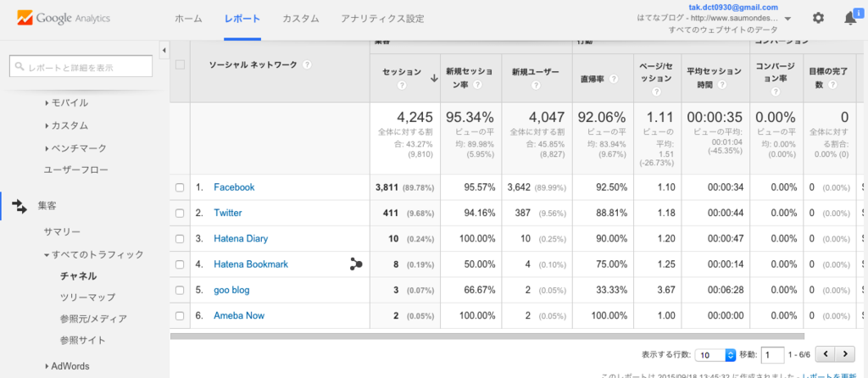Viewport: 868px width, 378px height.
Task: Click the 3,811 sessions value for Facebook
Action: tap(387, 187)
